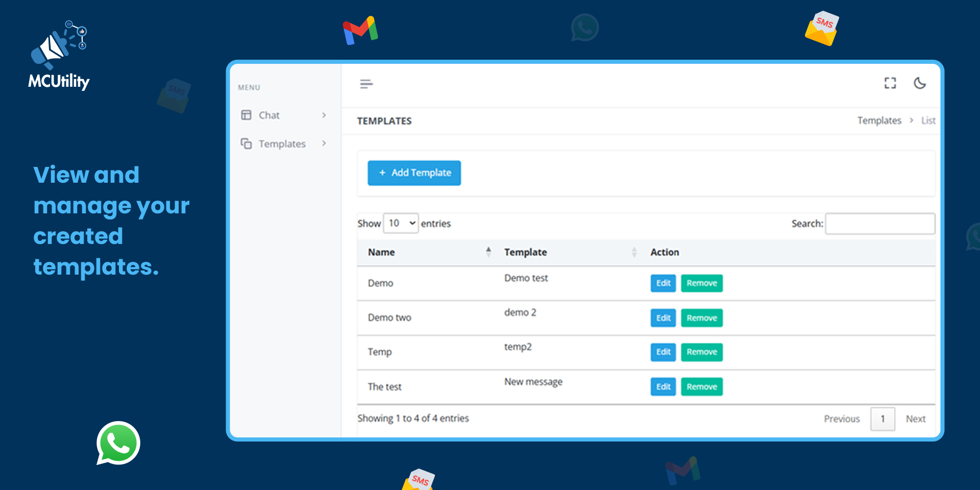980x490 pixels.
Task: Open the entries-per-page dropdown showing 10
Action: [401, 224]
